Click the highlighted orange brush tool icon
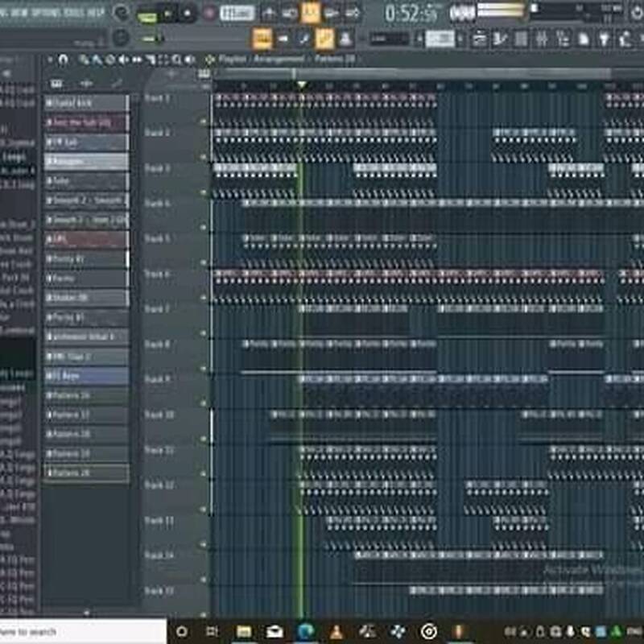The width and height of the screenshot is (644, 644). pos(324,38)
